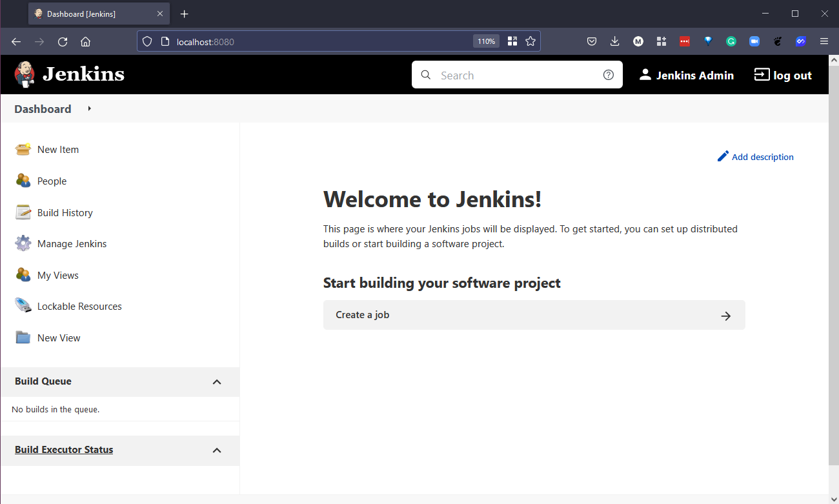
Task: Click the Lockable Resources drive icon
Action: pyautogui.click(x=23, y=306)
